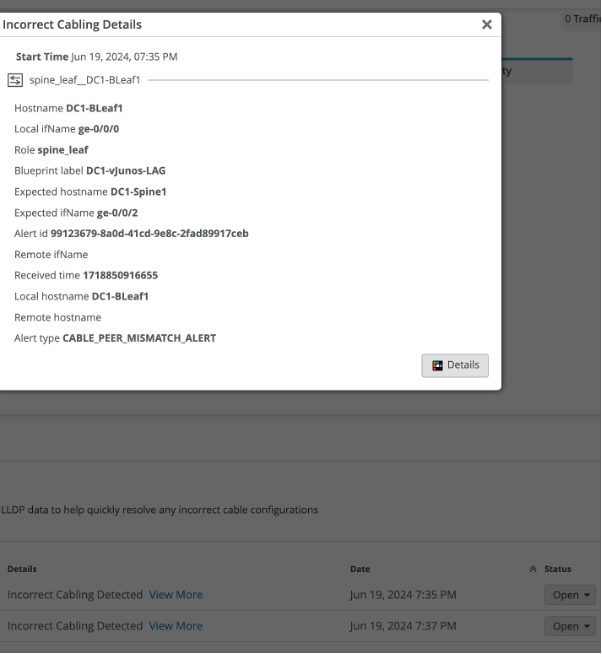Close the Incorrect Cabling Details dialog
602x654 pixels.
click(x=487, y=25)
